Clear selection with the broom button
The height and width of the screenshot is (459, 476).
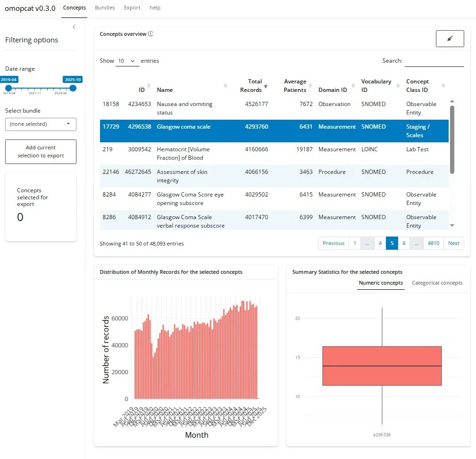click(450, 39)
